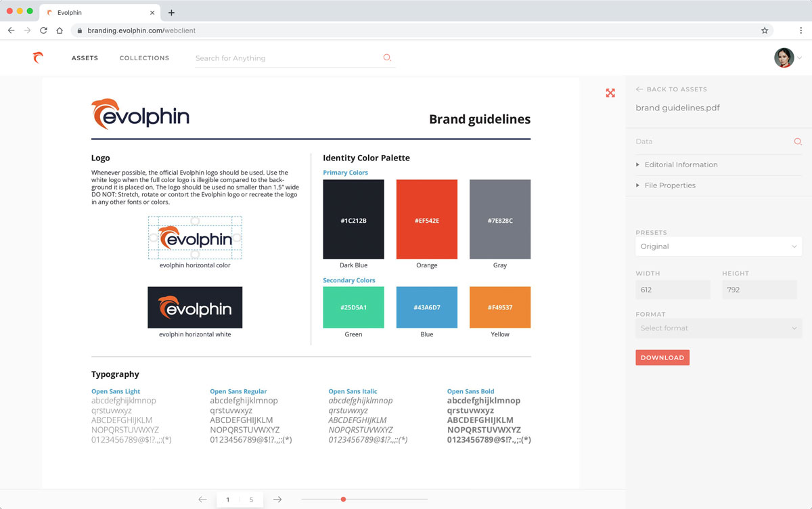Click the large Evolphin logo at document top

(140, 114)
